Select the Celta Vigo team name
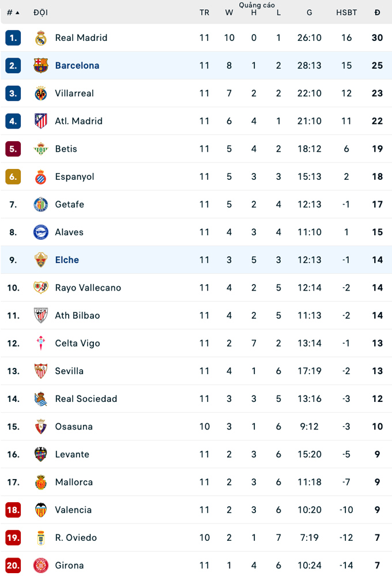The image size is (392, 576). 78,343
